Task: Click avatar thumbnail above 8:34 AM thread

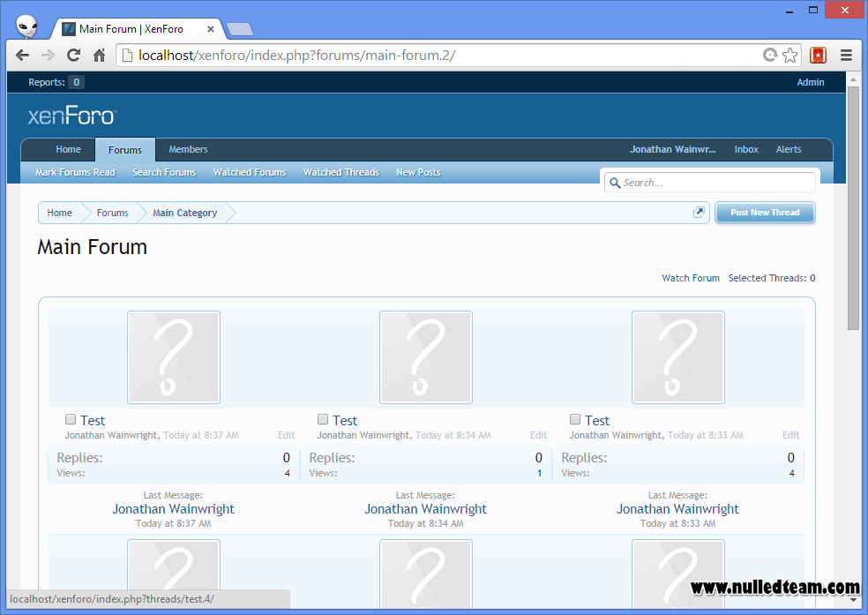Action: point(426,357)
